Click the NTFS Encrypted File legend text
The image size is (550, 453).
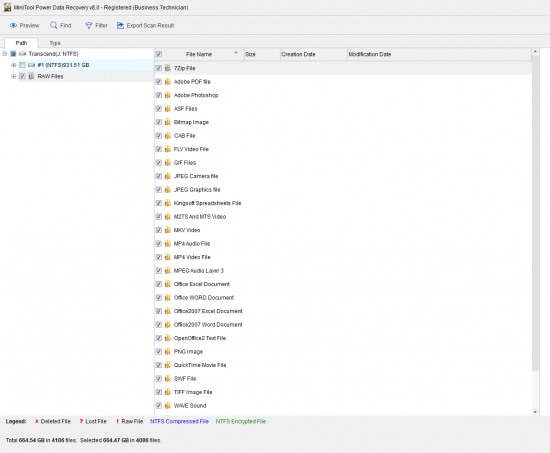pos(241,421)
